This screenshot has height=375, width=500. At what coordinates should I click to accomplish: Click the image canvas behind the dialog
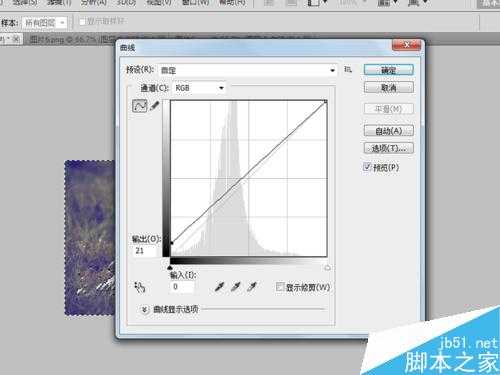pos(89,238)
